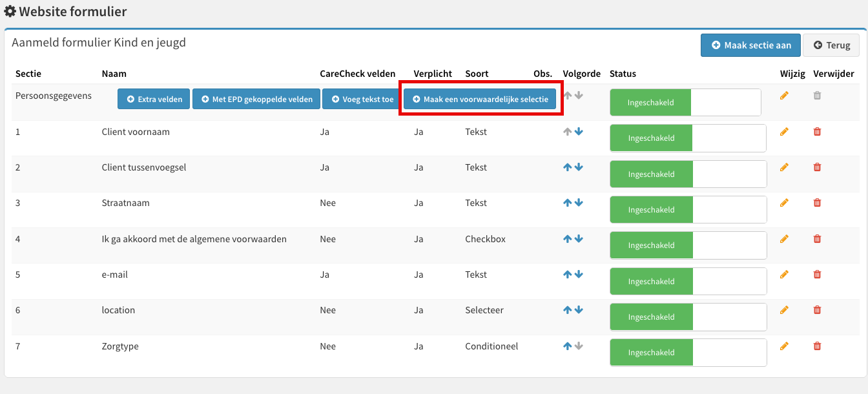The height and width of the screenshot is (394, 868).
Task: Open Met EPD gekoppelde velden
Action: 256,99
